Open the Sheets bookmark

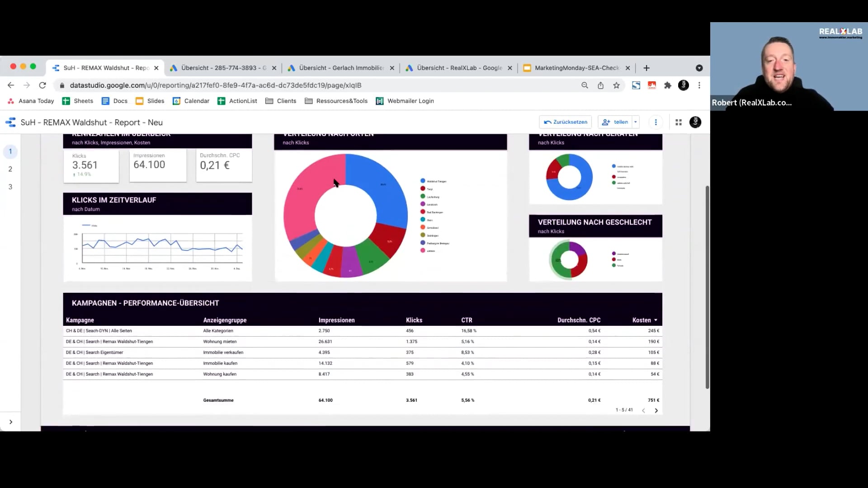coord(78,101)
